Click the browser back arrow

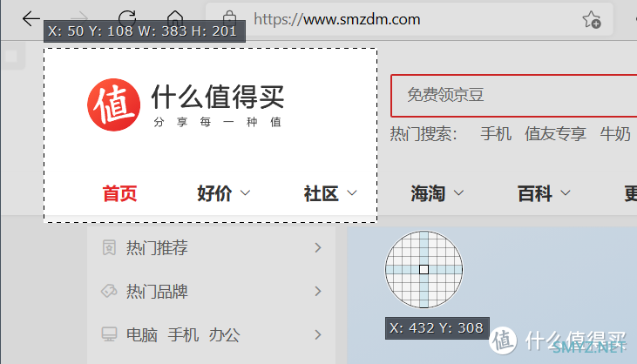(x=30, y=18)
